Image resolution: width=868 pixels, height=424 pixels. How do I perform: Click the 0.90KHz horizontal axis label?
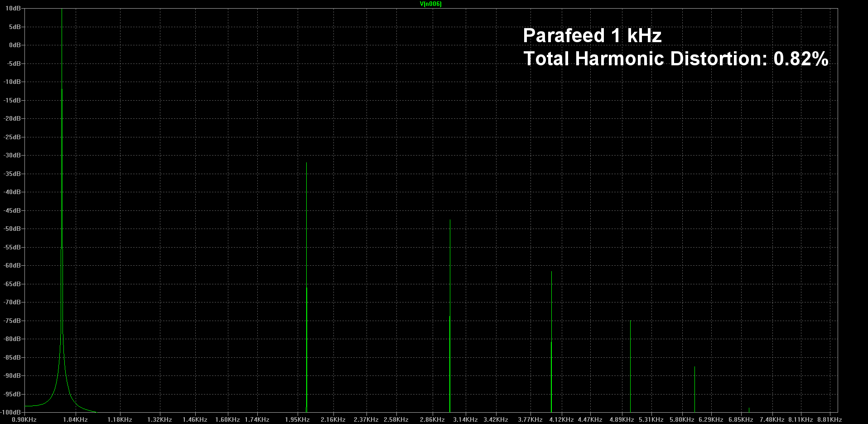24,420
